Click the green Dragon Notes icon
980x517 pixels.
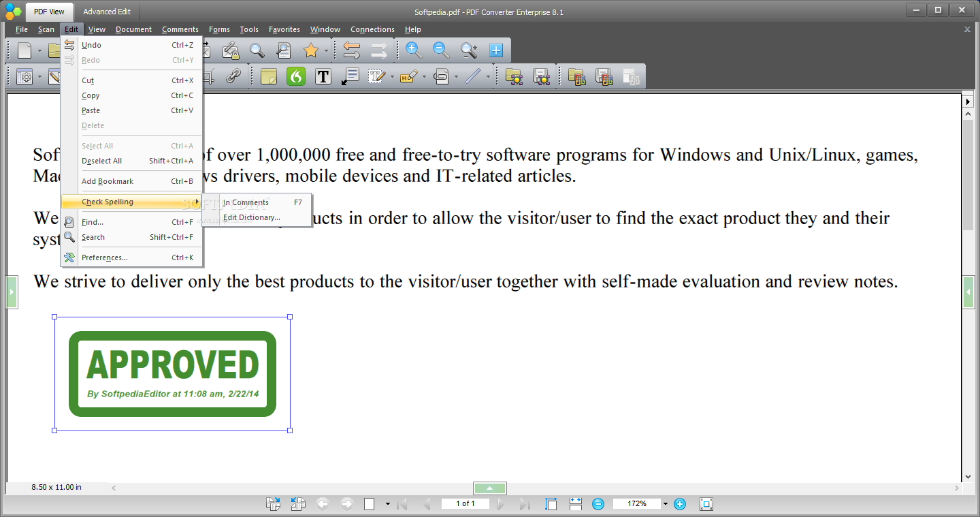(296, 76)
